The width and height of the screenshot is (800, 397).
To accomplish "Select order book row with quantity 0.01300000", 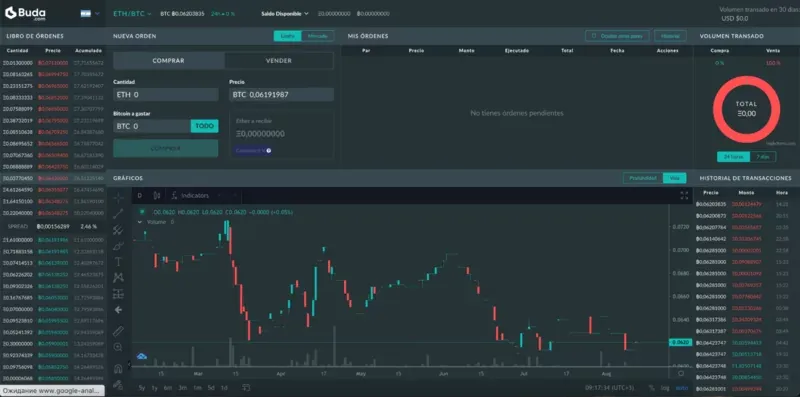I will [x=53, y=63].
